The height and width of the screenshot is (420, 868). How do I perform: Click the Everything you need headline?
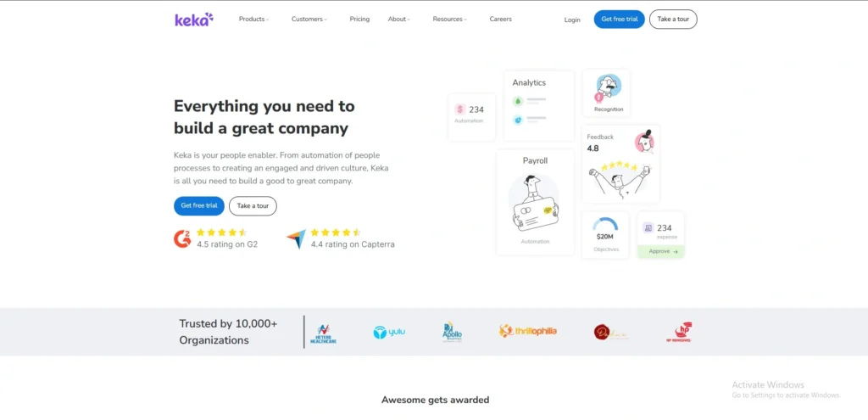point(264,117)
